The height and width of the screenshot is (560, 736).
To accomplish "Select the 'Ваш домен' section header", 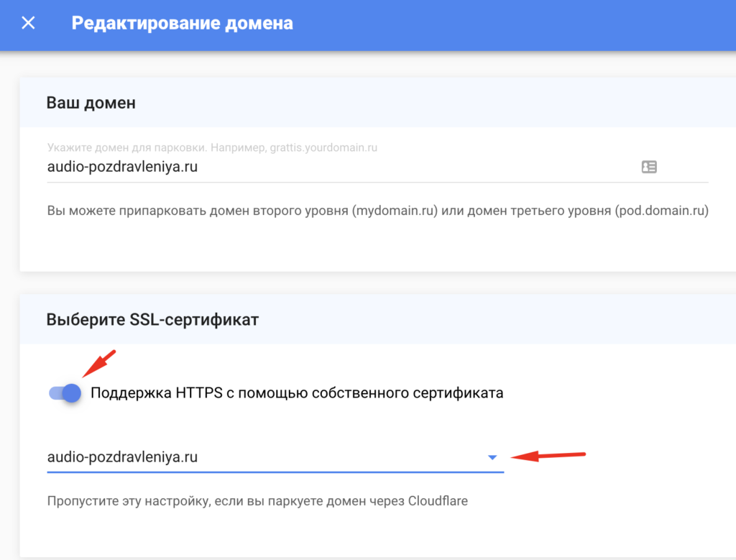I will pyautogui.click(x=91, y=103).
